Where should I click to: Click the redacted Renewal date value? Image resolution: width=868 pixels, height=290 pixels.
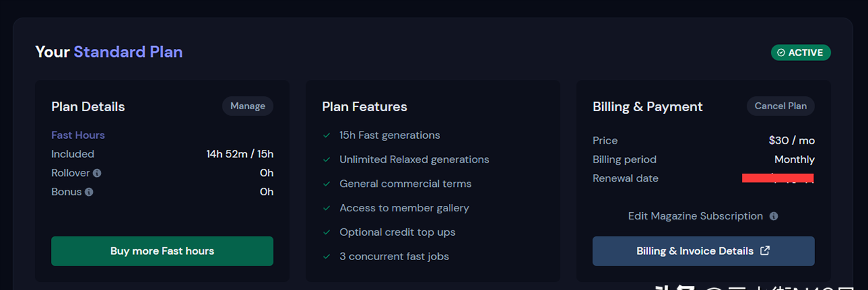pos(778,178)
